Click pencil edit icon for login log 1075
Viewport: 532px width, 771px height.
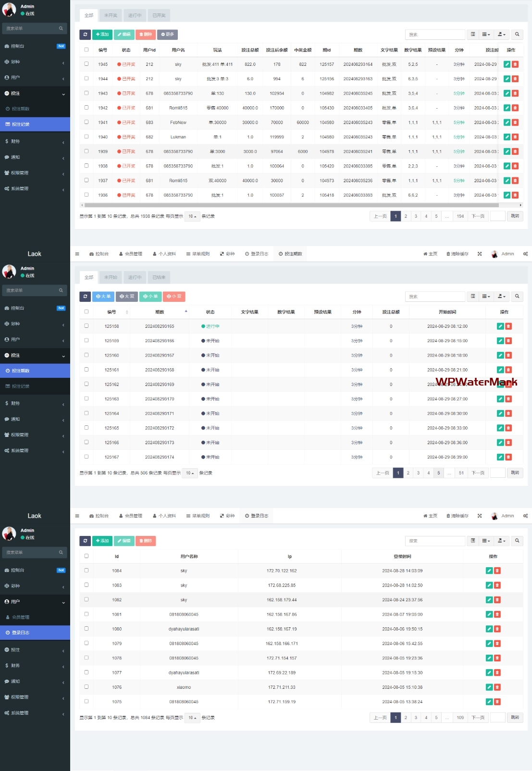pyautogui.click(x=489, y=702)
